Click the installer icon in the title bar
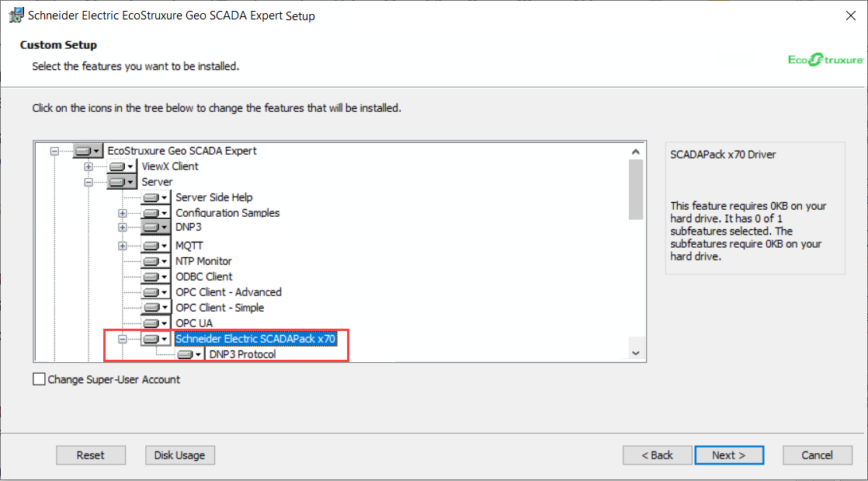 tap(15, 16)
